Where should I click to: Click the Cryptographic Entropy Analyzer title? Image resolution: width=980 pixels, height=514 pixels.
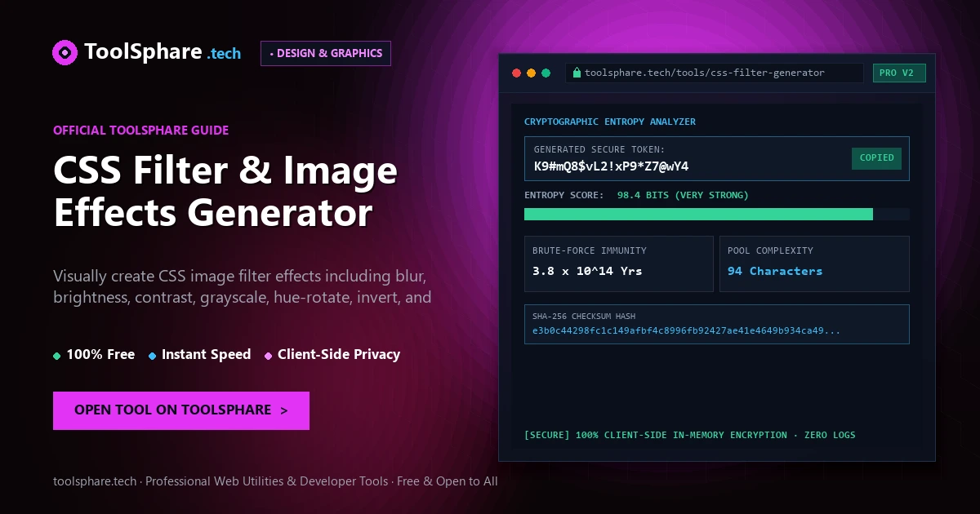[x=610, y=122]
